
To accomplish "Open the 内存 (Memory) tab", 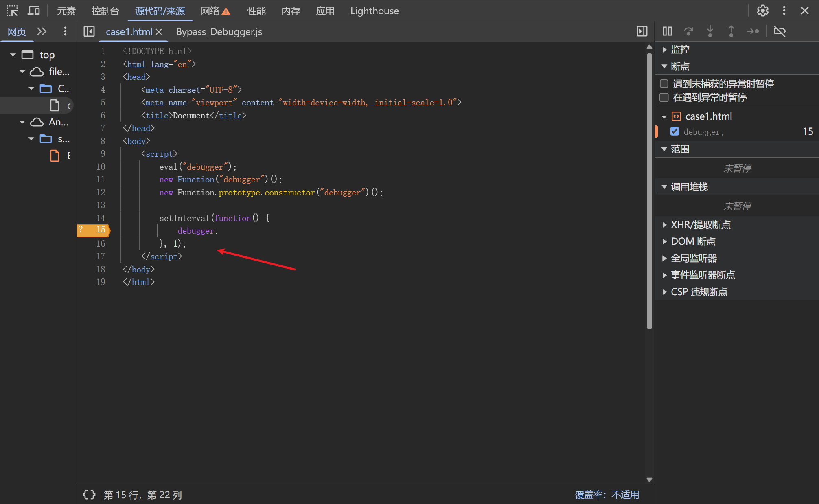I will coord(291,11).
